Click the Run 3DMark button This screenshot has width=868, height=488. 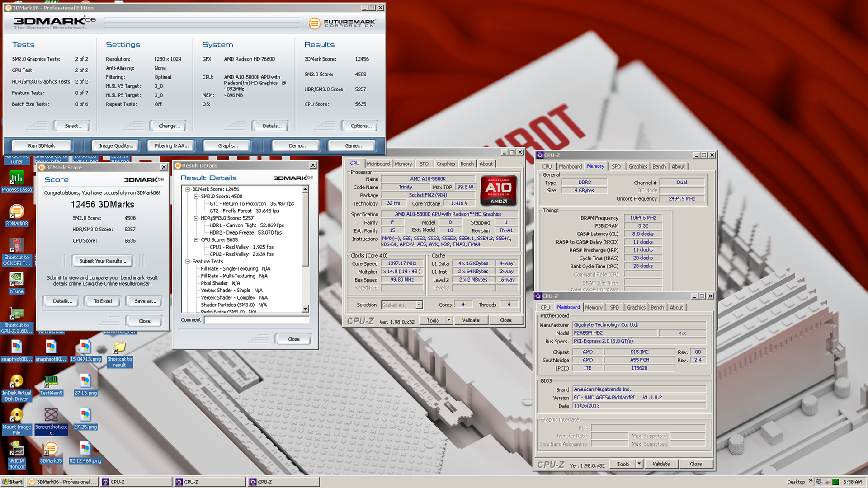click(42, 146)
